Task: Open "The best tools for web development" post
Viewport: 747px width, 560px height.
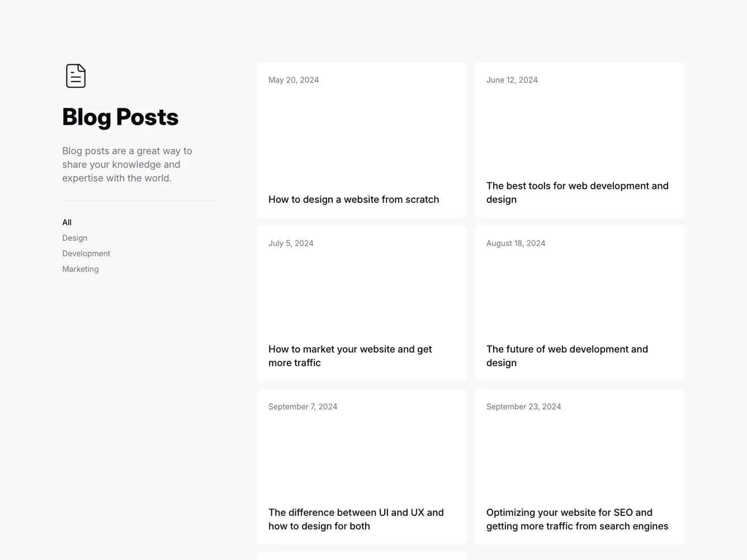Action: [x=577, y=192]
